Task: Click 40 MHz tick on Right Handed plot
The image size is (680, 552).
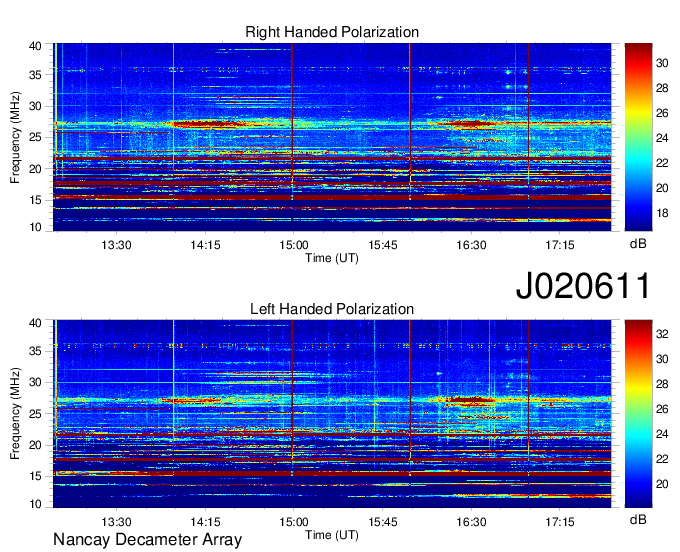Action: tap(35, 46)
